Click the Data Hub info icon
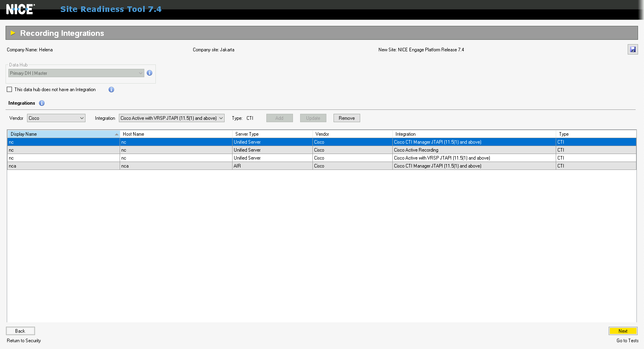The width and height of the screenshot is (644, 349). point(149,73)
